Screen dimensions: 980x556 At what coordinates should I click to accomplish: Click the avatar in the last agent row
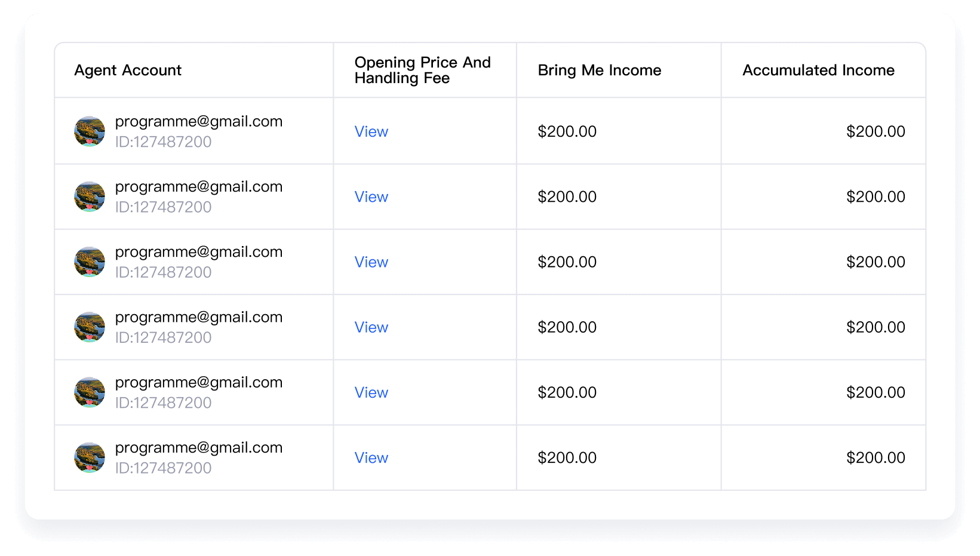[90, 457]
